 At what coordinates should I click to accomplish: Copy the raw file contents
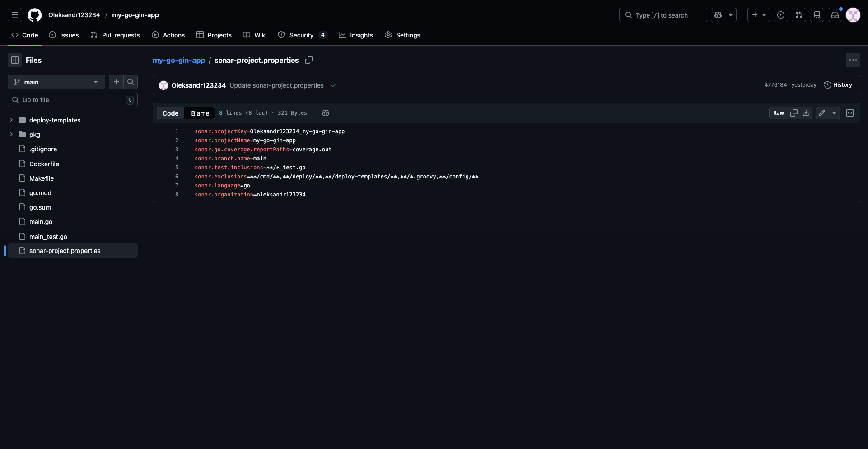point(794,113)
